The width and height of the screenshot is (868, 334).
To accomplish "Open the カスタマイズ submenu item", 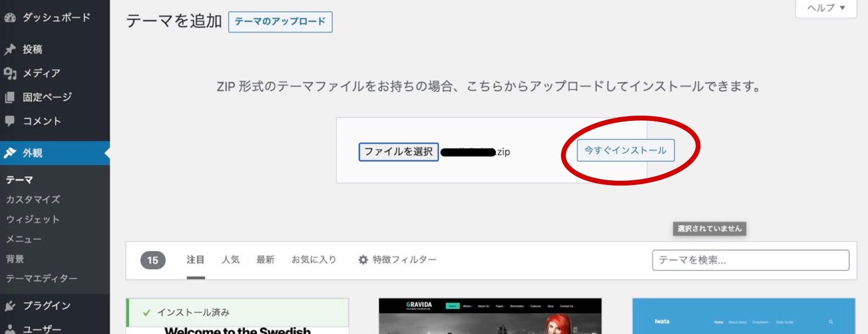I will tap(33, 200).
